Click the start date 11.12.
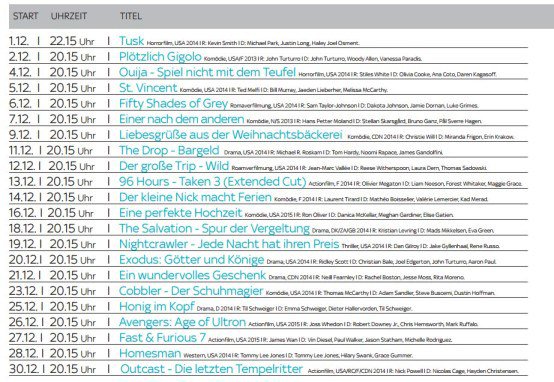Viewport: 554px width, 382px height. pos(21,151)
